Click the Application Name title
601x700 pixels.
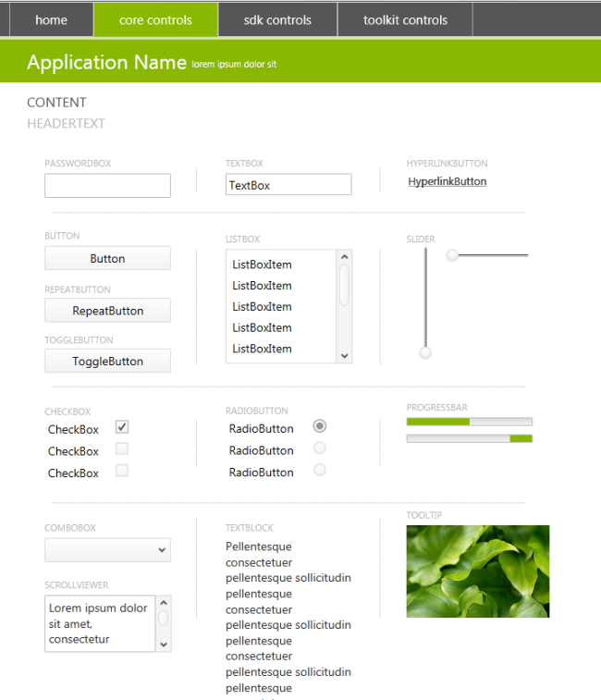pyautogui.click(x=106, y=62)
